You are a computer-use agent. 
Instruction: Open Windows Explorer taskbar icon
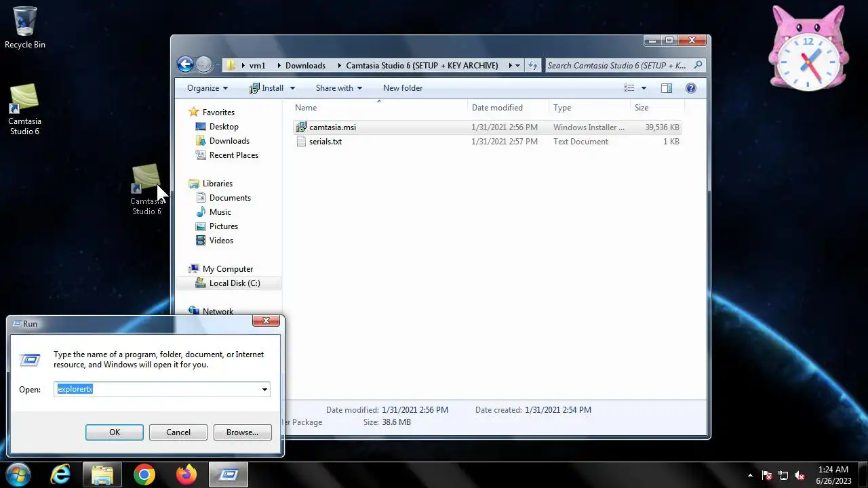pos(102,474)
